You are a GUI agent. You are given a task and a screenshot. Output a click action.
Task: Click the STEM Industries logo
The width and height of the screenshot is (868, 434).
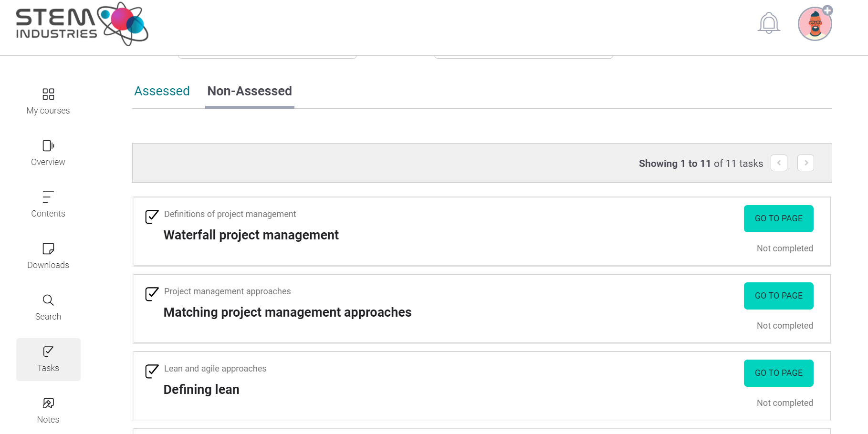click(82, 24)
